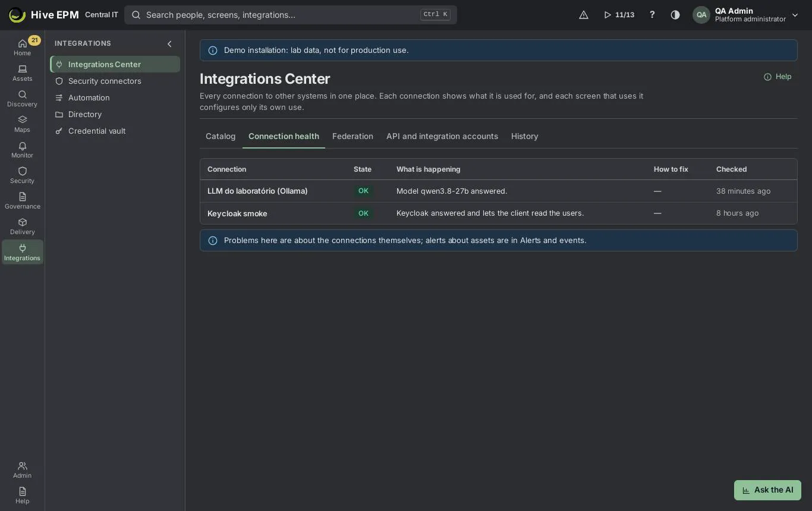Screen dimensions: 812x511
Task: Open the Keycloak smoke connection row
Action: (498, 213)
